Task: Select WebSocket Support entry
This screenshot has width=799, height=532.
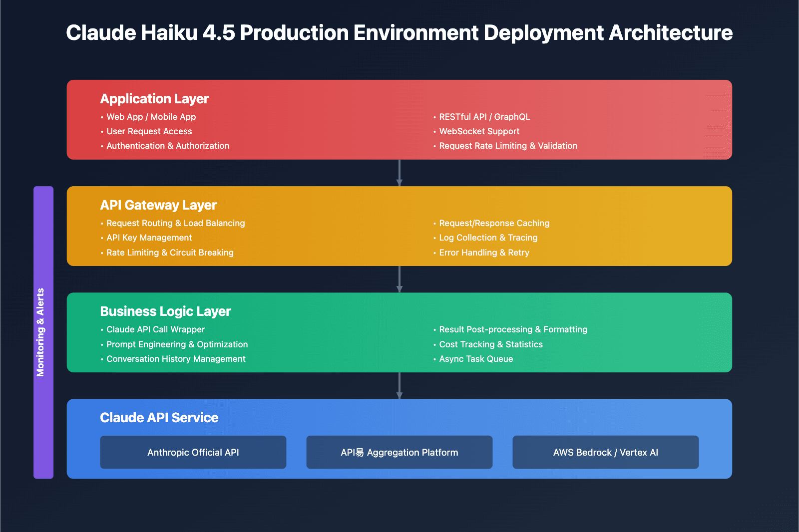Action: 479,131
